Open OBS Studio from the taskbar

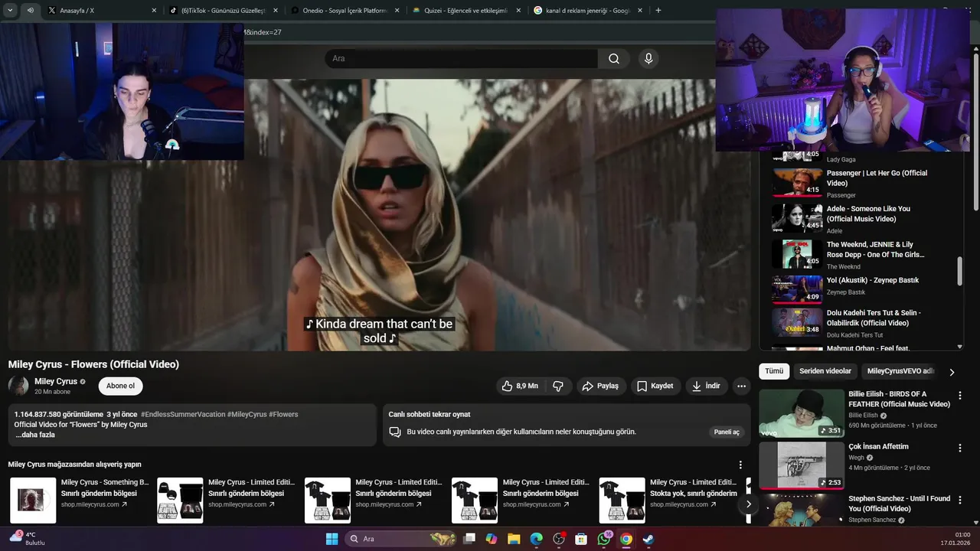(x=559, y=539)
